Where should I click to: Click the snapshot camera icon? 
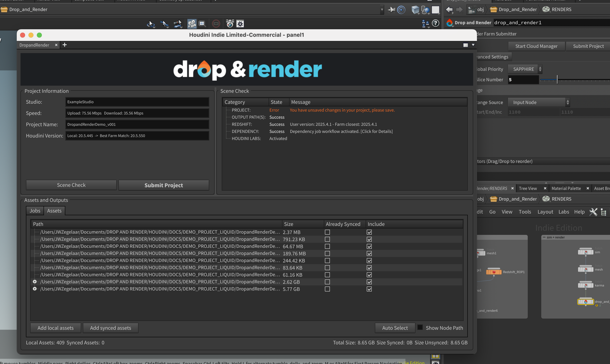230,24
